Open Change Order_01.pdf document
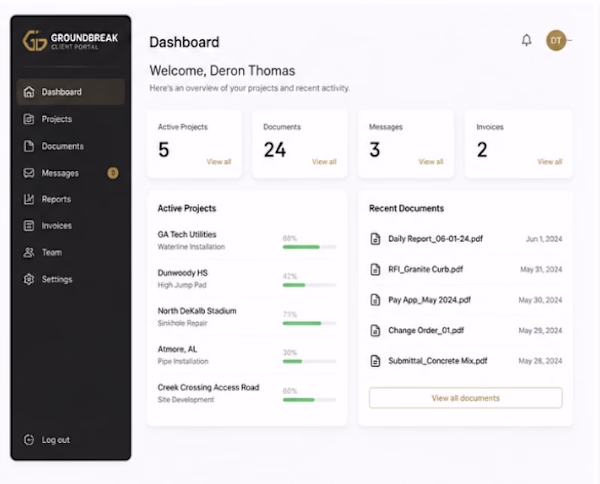Screen dimensions: 600x484 [x=426, y=330]
